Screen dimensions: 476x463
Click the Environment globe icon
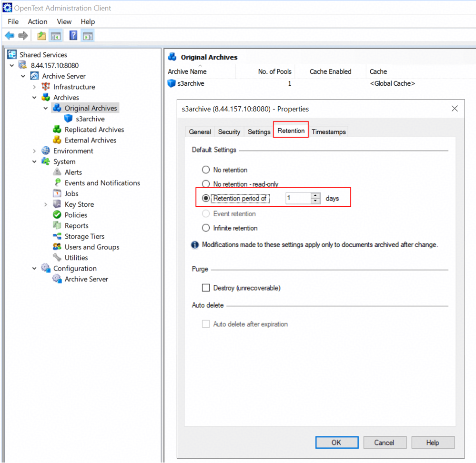[46, 151]
